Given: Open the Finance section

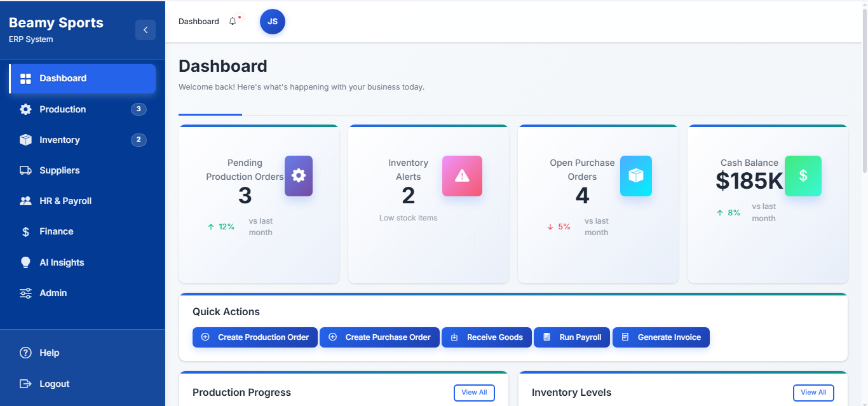Looking at the screenshot, I should 83,232.
